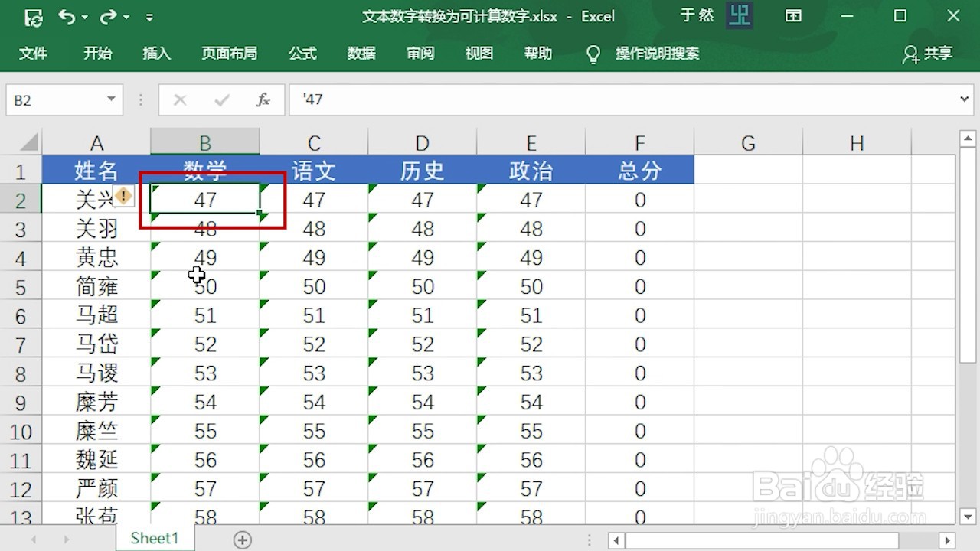
Task: Click the error warning indicator icon beside B2
Action: pyautogui.click(x=123, y=196)
